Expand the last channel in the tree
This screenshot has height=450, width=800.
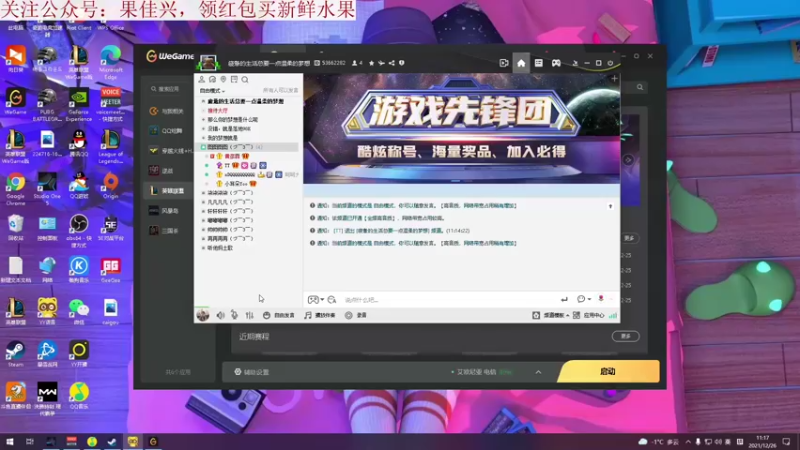(x=203, y=248)
